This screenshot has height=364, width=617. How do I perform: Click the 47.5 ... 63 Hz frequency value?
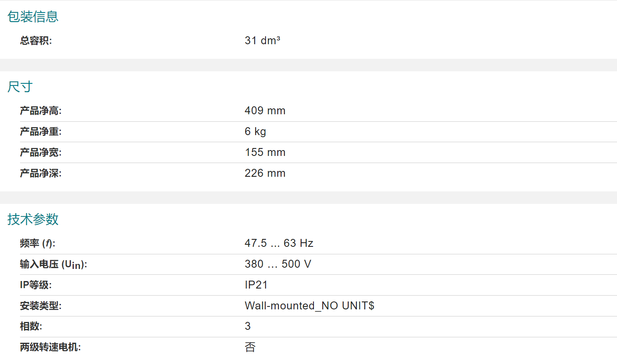point(279,243)
